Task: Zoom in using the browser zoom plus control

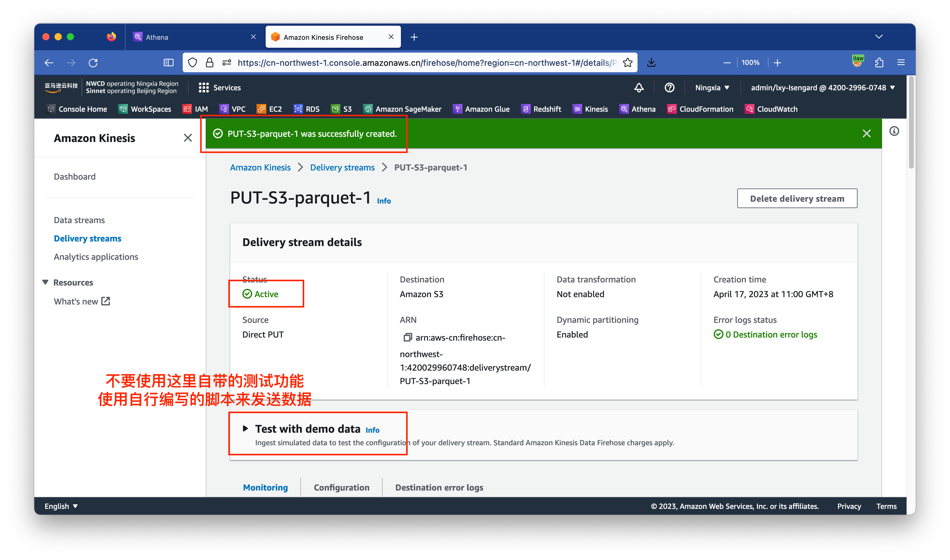Action: click(x=777, y=62)
